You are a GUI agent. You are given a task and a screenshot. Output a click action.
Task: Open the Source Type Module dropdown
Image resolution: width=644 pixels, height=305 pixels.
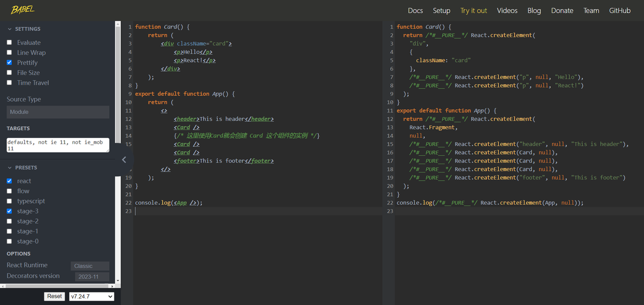58,112
